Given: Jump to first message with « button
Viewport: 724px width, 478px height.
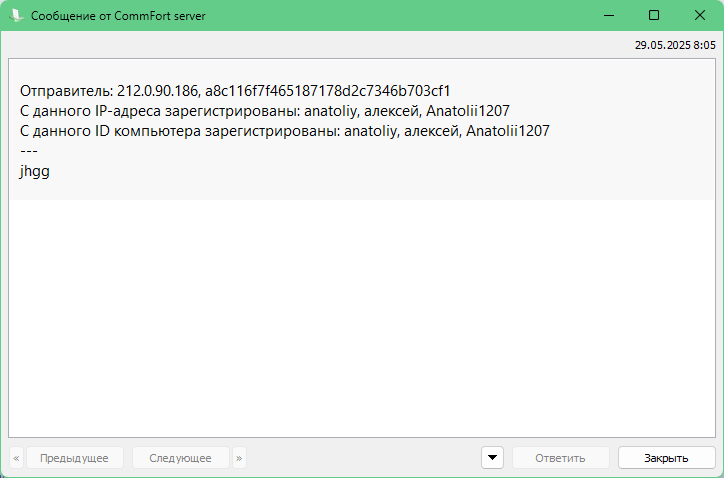Looking at the screenshot, I should (x=16, y=458).
